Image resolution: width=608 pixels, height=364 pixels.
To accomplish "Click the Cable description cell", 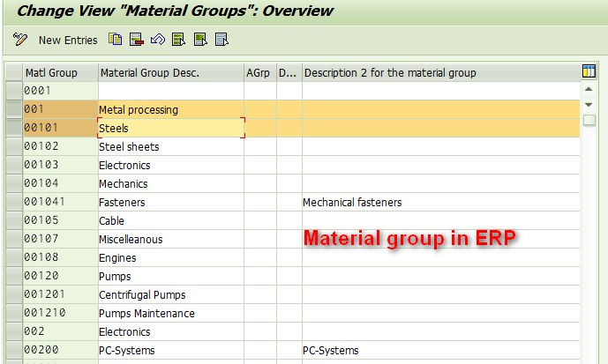I will click(x=171, y=220).
